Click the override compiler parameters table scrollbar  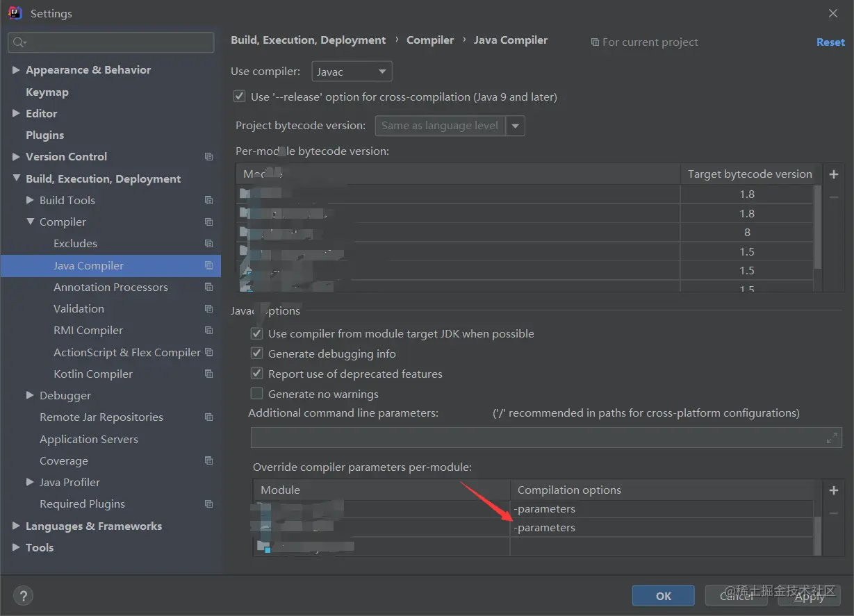tap(818, 535)
